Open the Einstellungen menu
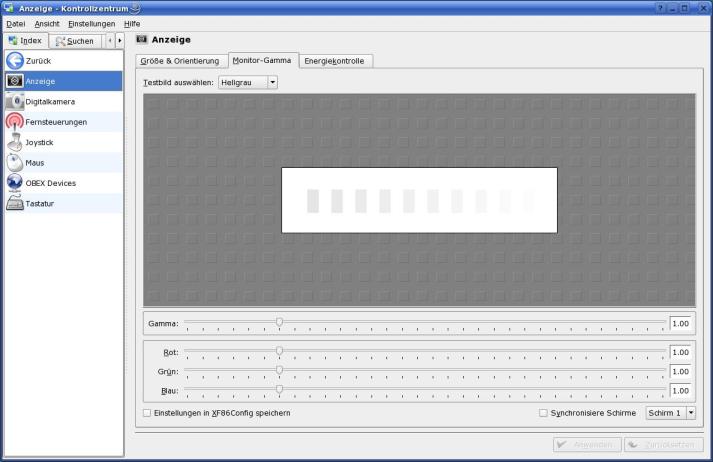Image resolution: width=713 pixels, height=462 pixels. 91,23
